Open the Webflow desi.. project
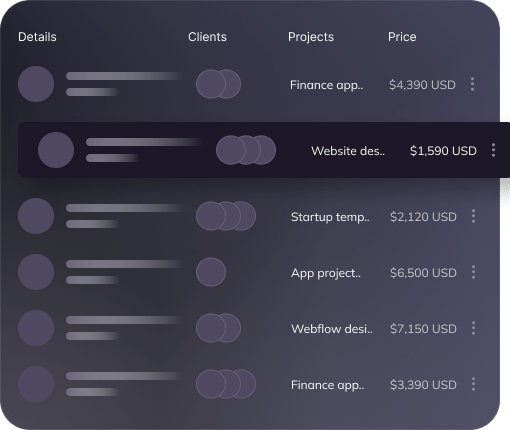The image size is (510, 430). point(332,329)
